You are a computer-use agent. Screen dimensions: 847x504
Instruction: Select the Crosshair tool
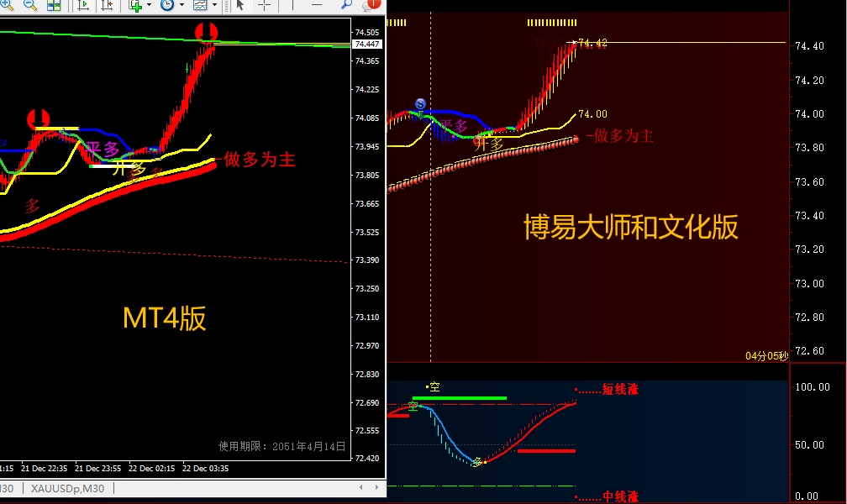[264, 5]
